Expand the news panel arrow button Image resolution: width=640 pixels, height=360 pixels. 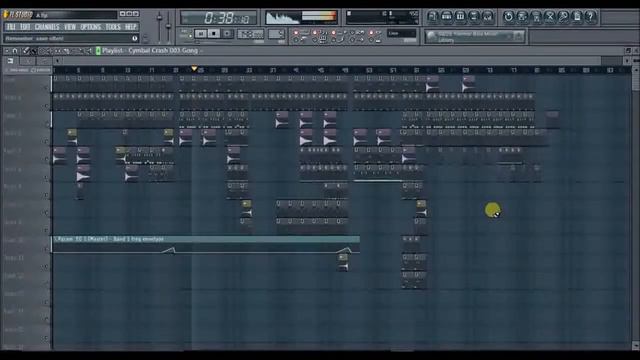pyautogui.click(x=518, y=36)
